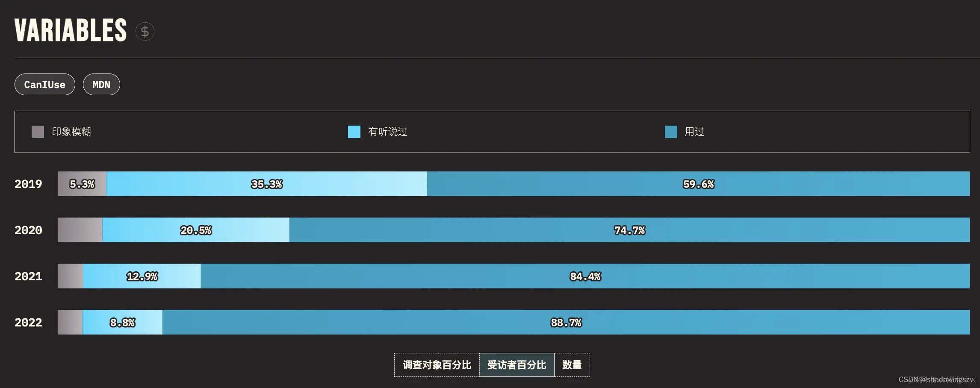The width and height of the screenshot is (980, 388).
Task: Select the 12.9% segment in the 2021 bar
Action: [x=141, y=276]
